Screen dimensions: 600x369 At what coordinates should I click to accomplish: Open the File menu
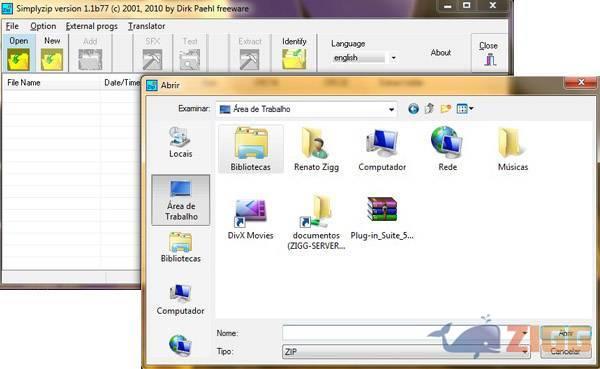click(12, 26)
